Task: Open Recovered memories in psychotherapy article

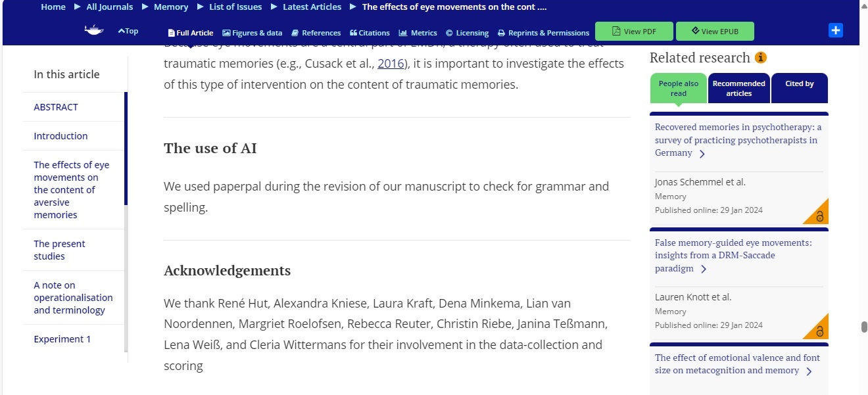Action: [738, 140]
